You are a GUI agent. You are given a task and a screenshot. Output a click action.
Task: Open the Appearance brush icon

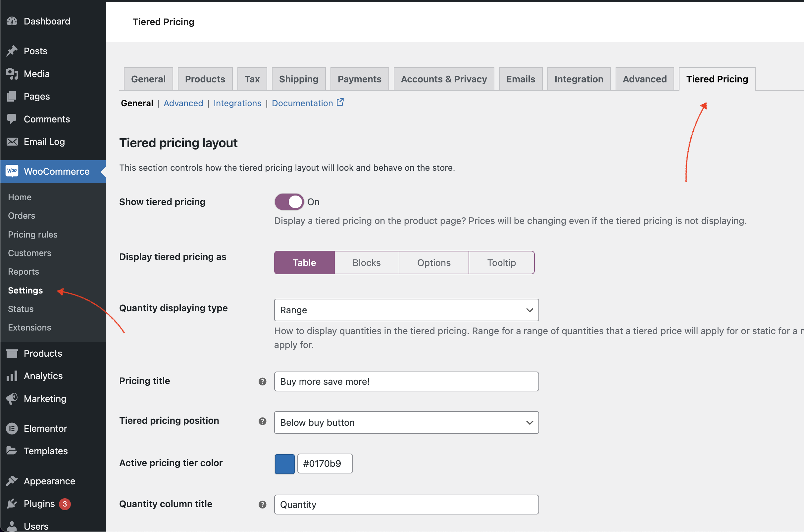12,481
